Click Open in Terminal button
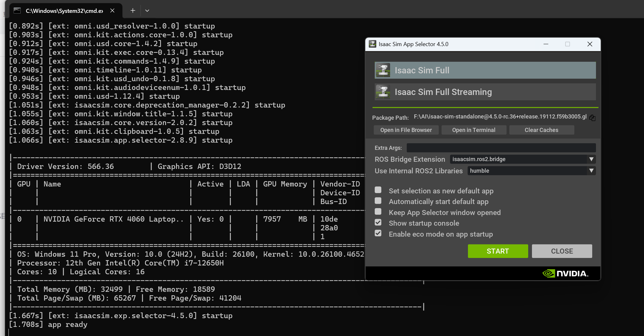This screenshot has width=644, height=336. 474,130
